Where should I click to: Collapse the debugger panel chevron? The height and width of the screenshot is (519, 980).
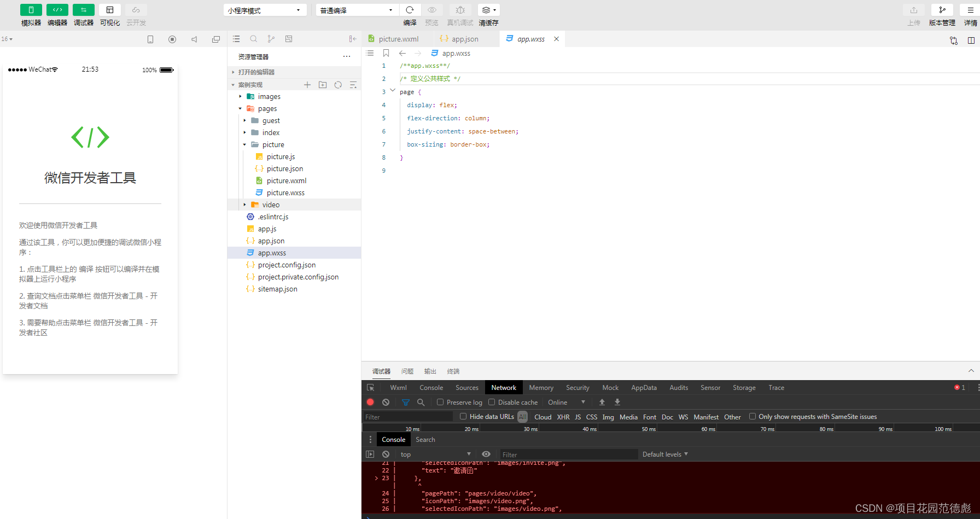point(971,371)
